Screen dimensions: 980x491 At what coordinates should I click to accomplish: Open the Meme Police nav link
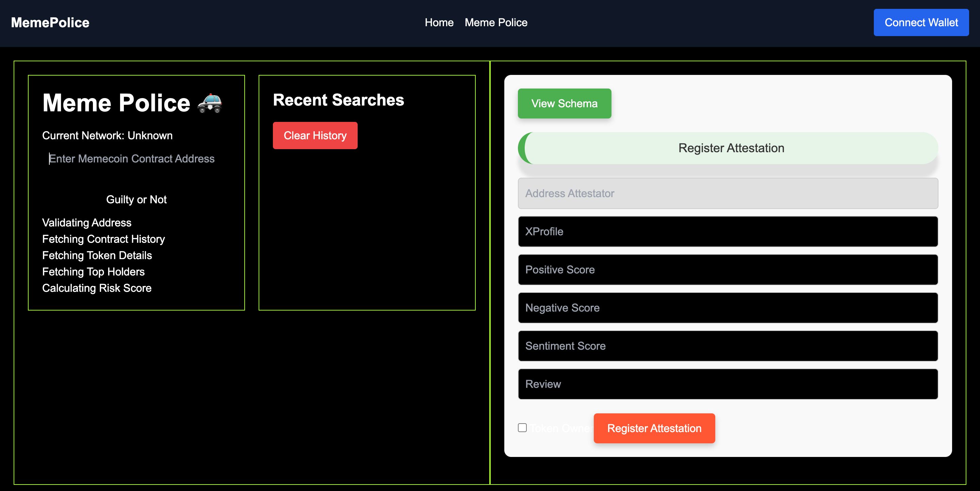(x=496, y=22)
